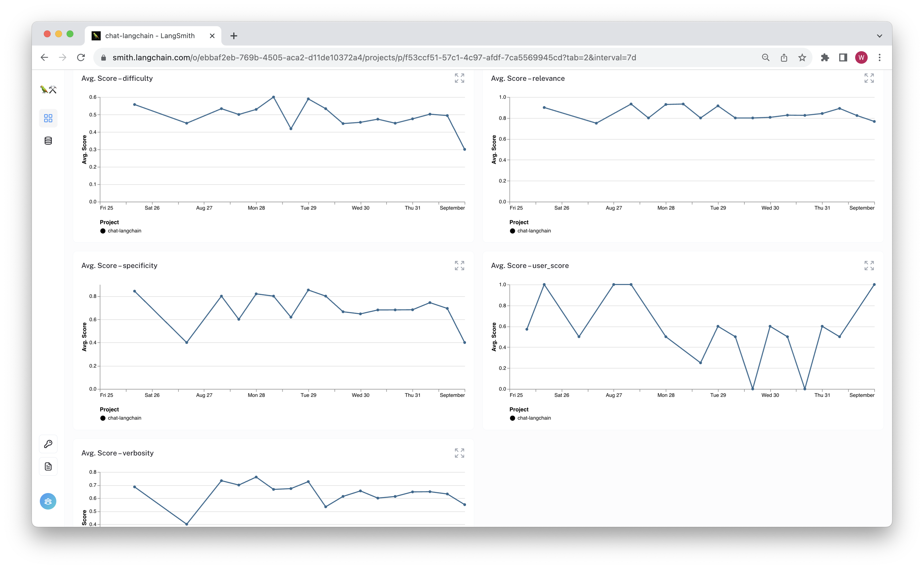Go forward in browser history

tap(63, 57)
